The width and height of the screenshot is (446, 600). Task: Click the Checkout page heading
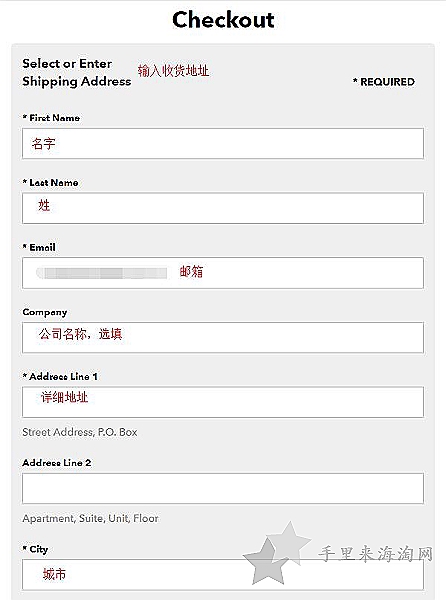click(223, 20)
